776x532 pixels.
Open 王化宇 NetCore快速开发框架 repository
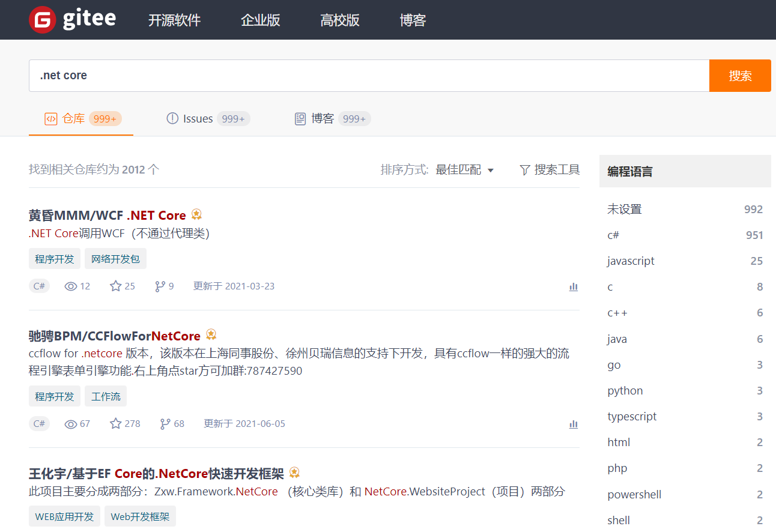156,473
